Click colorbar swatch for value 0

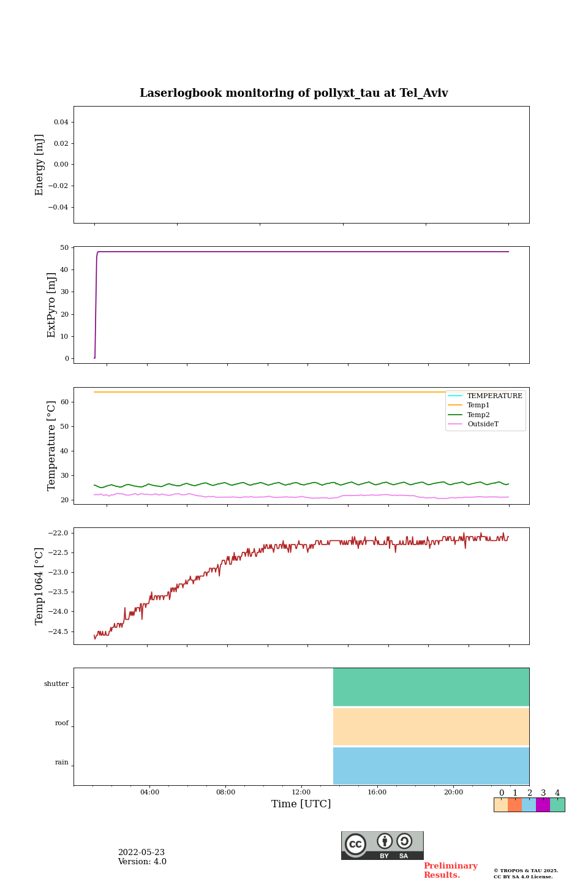pos(501,805)
